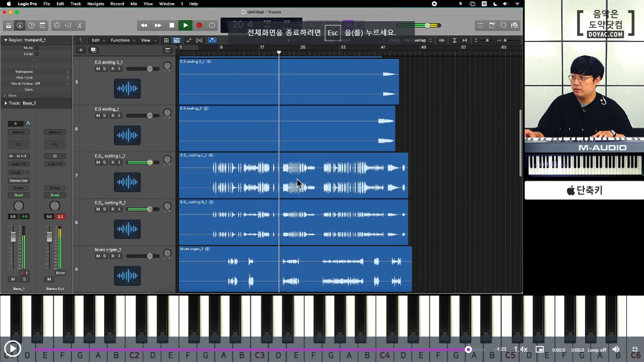Adjust the E.G_ cutting L_1 volume slider
Image resolution: width=644 pixels, height=362 pixels.
pos(149,162)
